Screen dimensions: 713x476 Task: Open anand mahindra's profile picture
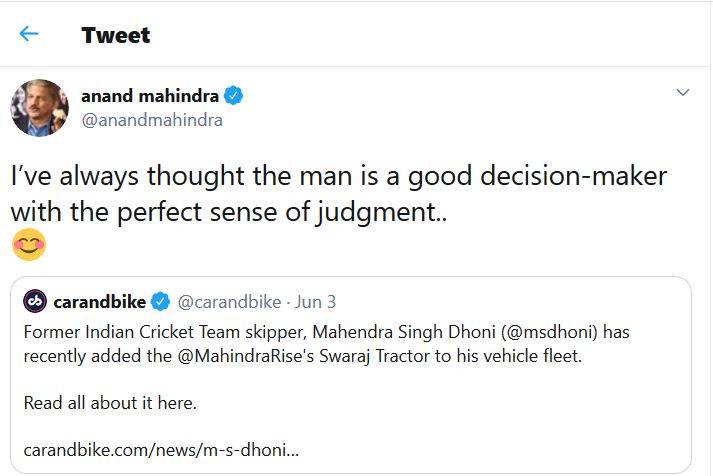[39, 107]
